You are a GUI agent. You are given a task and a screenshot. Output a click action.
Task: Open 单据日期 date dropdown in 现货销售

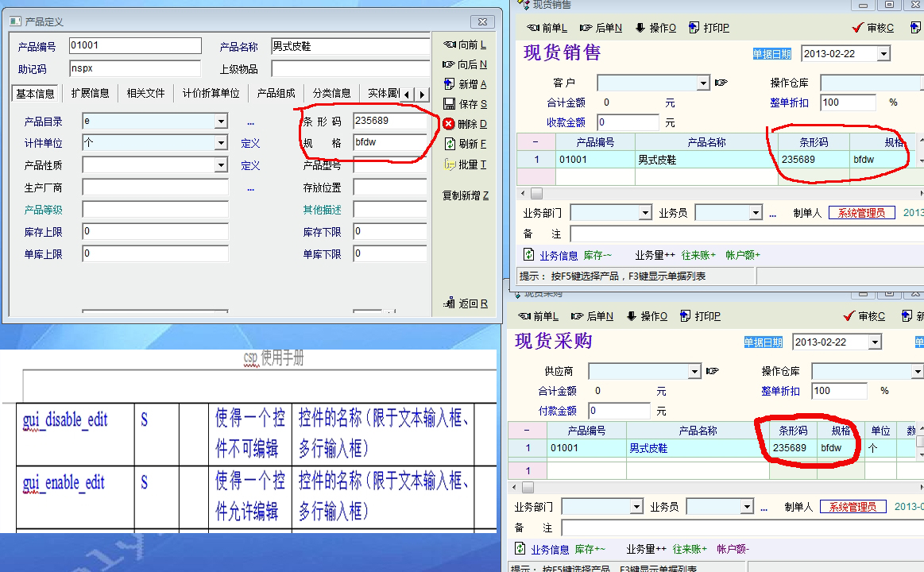[x=883, y=54]
